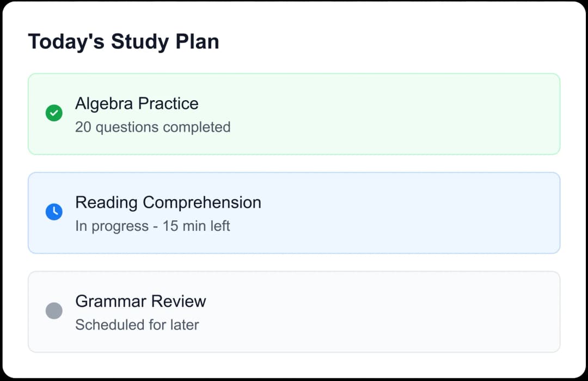This screenshot has width=588, height=381.
Task: Click the word "Today's" in the heading
Action: pyautogui.click(x=66, y=42)
